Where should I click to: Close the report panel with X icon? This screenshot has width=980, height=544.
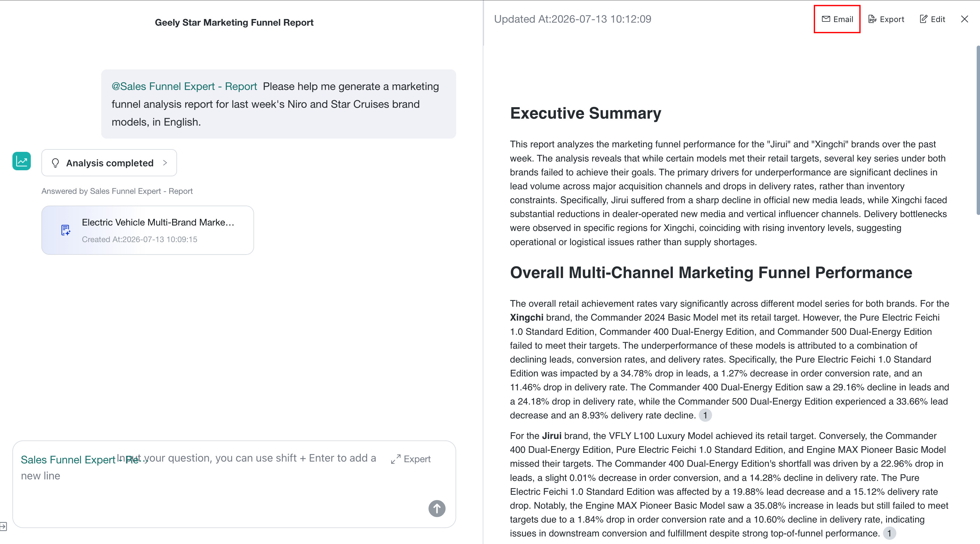coord(964,19)
